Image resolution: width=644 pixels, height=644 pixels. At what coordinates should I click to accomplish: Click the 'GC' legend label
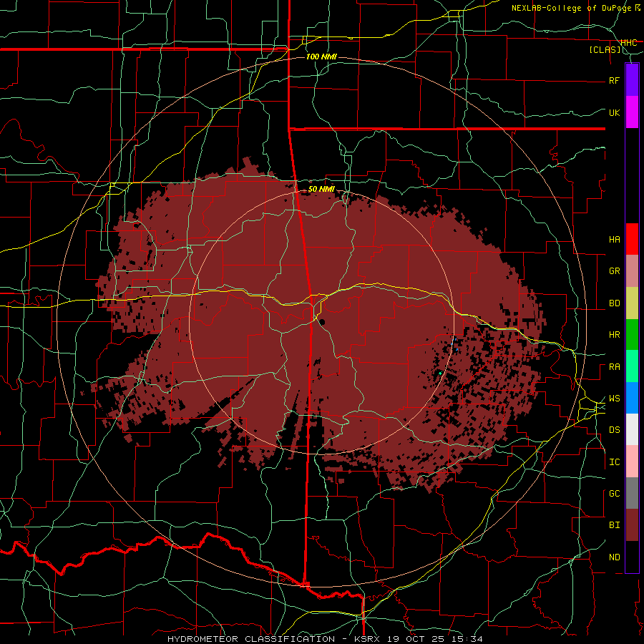point(614,494)
